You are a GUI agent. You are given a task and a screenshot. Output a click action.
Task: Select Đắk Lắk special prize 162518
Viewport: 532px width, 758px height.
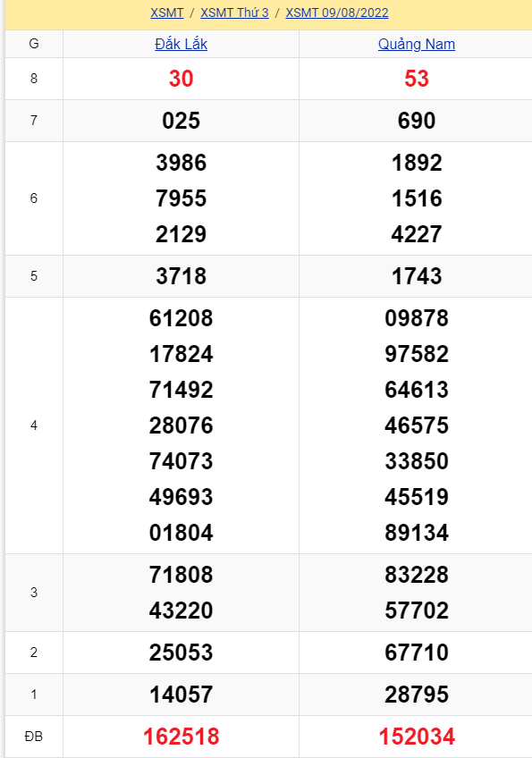(x=181, y=737)
